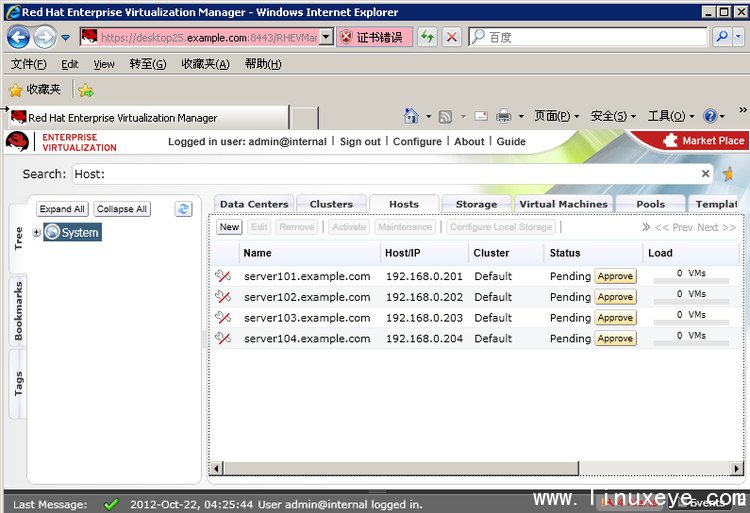Click the search magnifier button
The height and width of the screenshot is (513, 750).
tap(722, 37)
